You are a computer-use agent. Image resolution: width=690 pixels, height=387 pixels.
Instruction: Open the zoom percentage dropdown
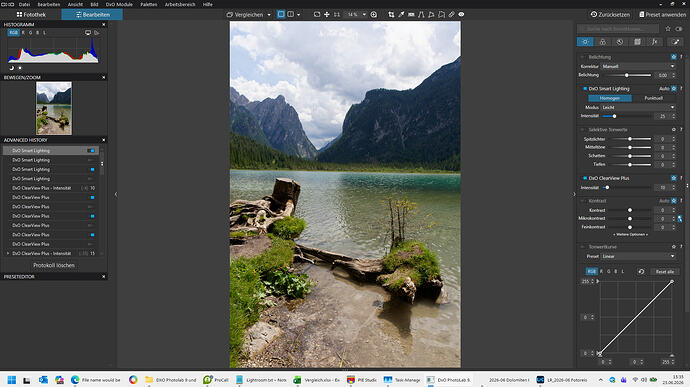tap(364, 15)
